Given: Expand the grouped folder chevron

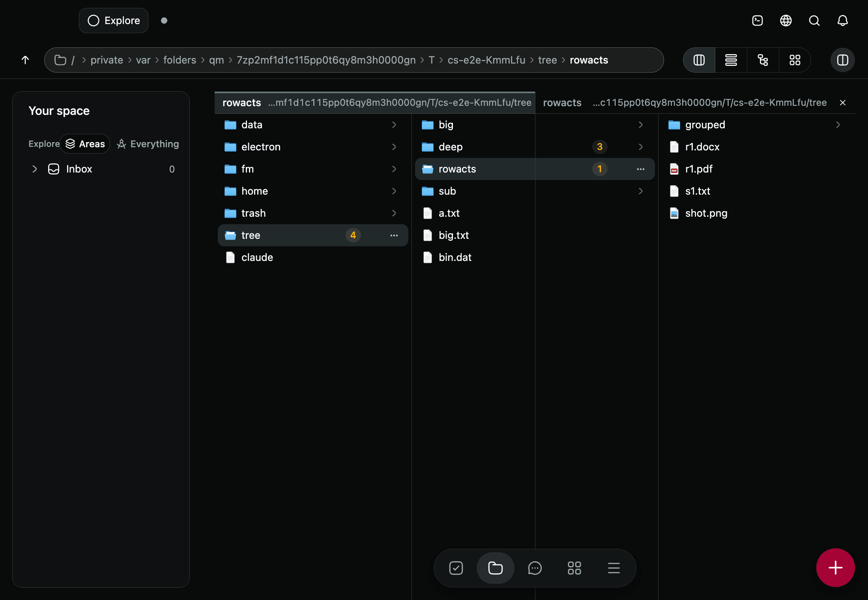Looking at the screenshot, I should click(x=838, y=125).
